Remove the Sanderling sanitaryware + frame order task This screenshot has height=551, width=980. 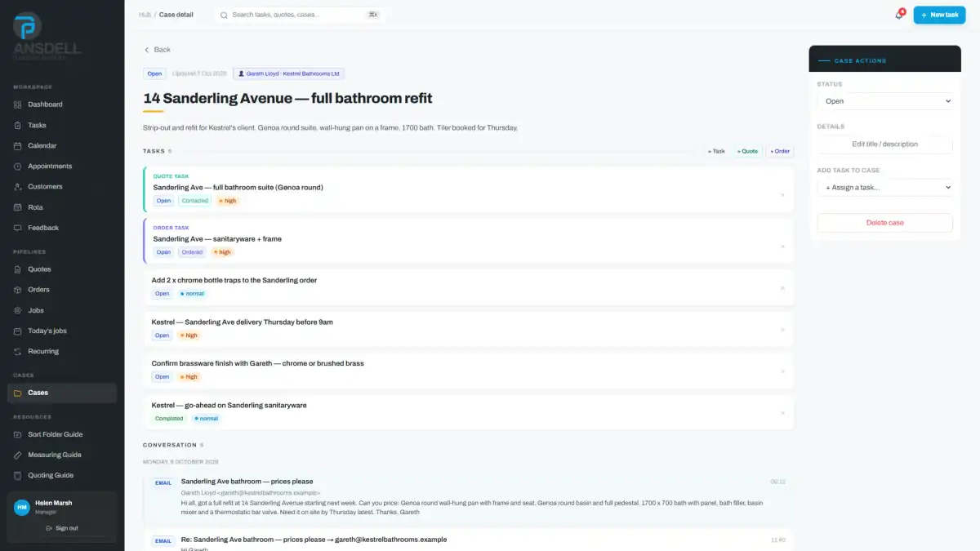(782, 247)
